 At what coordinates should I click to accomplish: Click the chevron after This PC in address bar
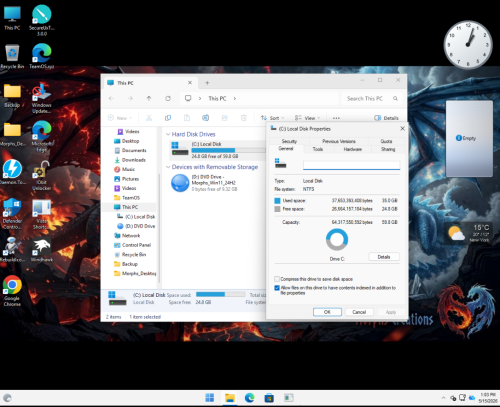click(235, 98)
